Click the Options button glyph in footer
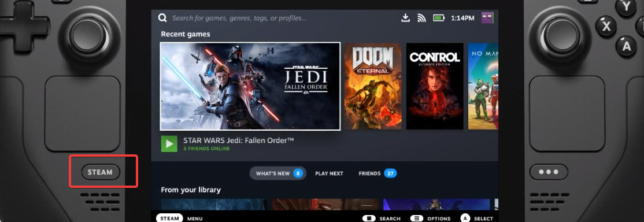Viewport: 644px width, 222px height. (x=416, y=219)
